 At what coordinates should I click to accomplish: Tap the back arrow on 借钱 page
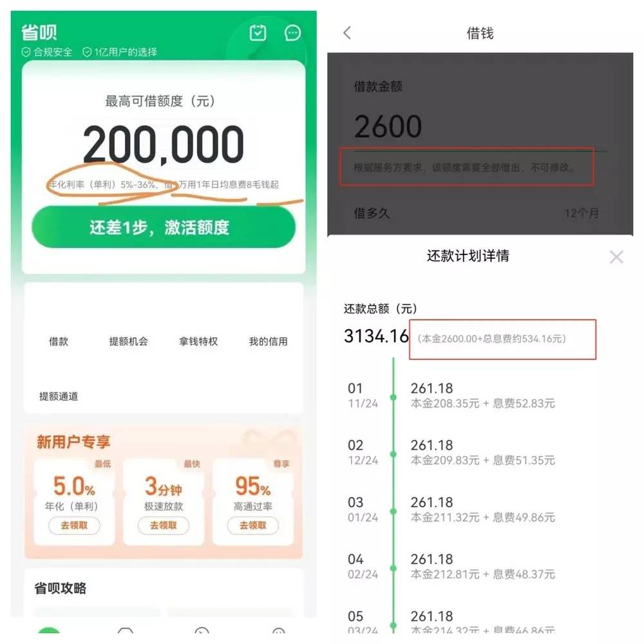[x=348, y=33]
